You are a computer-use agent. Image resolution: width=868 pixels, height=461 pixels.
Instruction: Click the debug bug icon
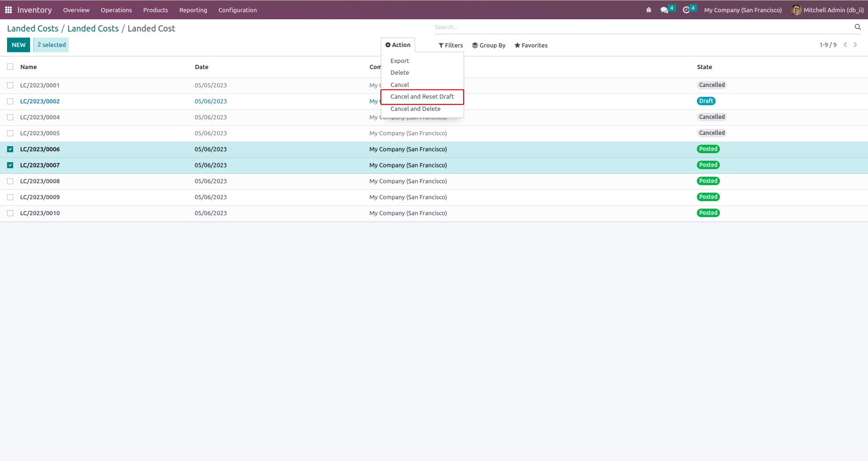point(649,10)
